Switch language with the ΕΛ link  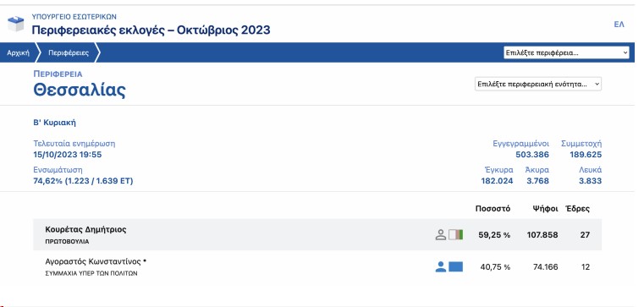pos(619,25)
